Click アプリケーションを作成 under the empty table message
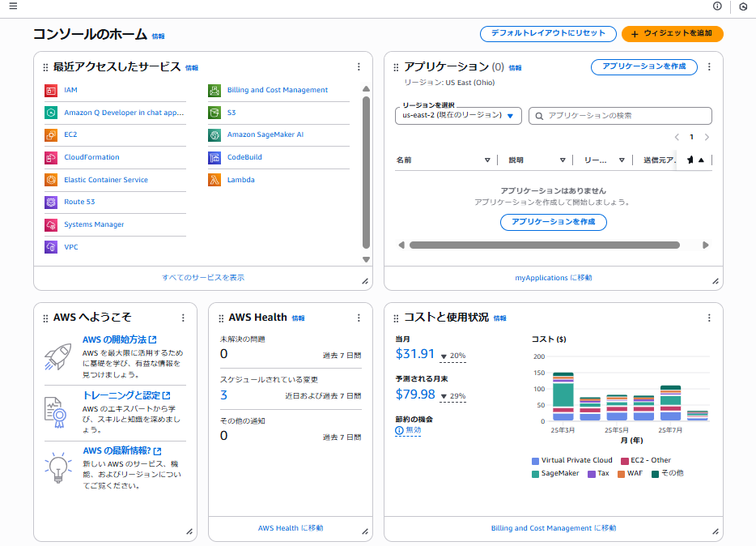Screen dimensions: 756x546 554,222
